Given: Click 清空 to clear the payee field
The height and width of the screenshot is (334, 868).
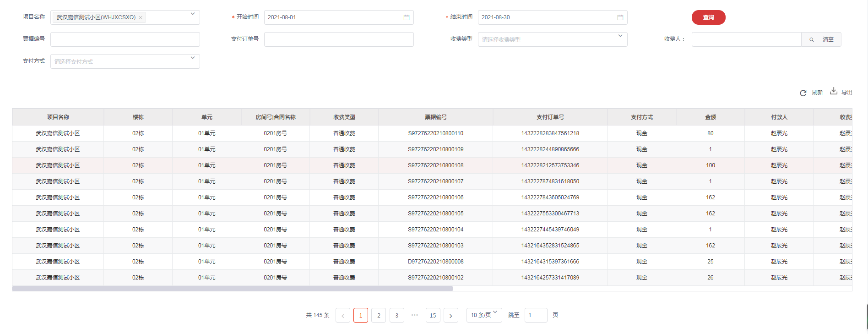Looking at the screenshot, I should [x=828, y=40].
